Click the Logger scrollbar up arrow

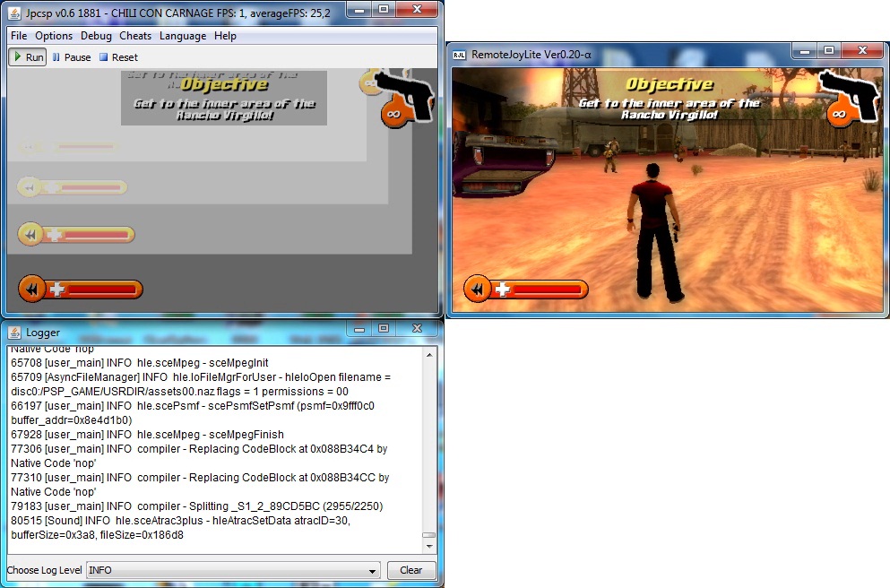pos(428,353)
